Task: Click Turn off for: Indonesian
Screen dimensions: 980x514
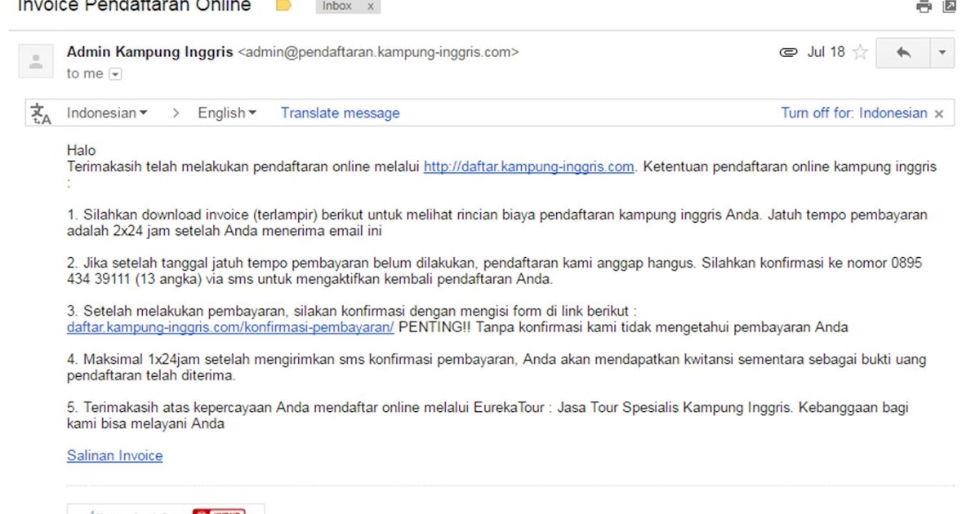Action: 854,113
